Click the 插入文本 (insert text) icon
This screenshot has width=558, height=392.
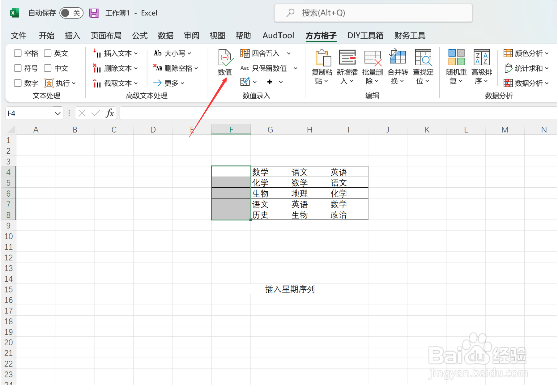pos(97,53)
